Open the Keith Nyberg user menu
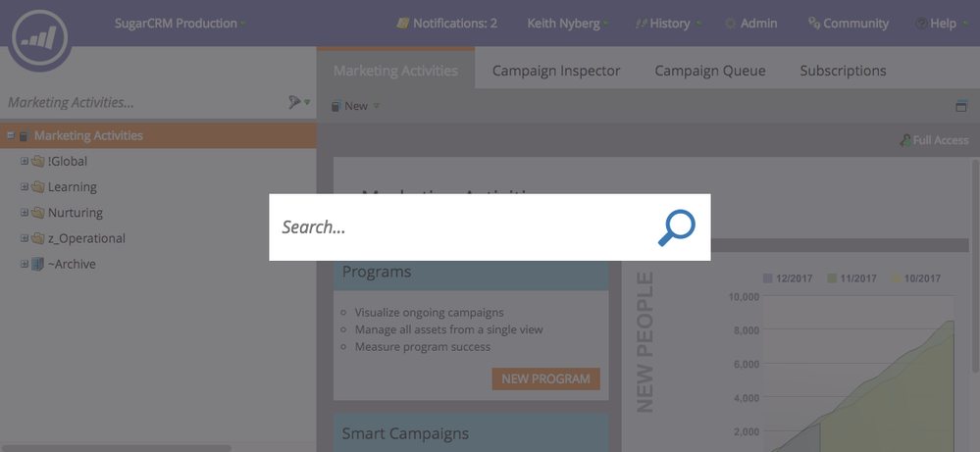Image resolution: width=980 pixels, height=452 pixels. [568, 24]
